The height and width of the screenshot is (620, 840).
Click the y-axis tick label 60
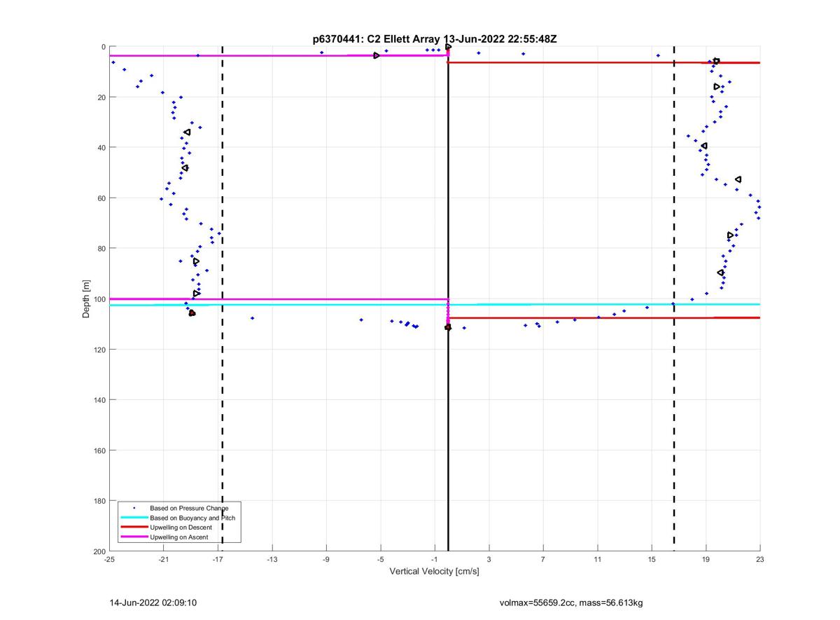coord(101,198)
